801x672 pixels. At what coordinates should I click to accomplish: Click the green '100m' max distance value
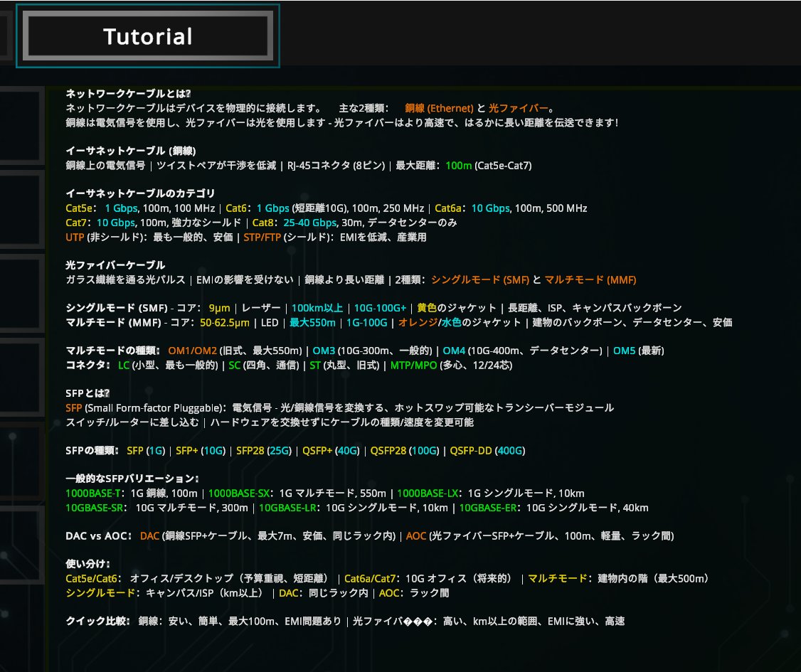pyautogui.click(x=458, y=166)
